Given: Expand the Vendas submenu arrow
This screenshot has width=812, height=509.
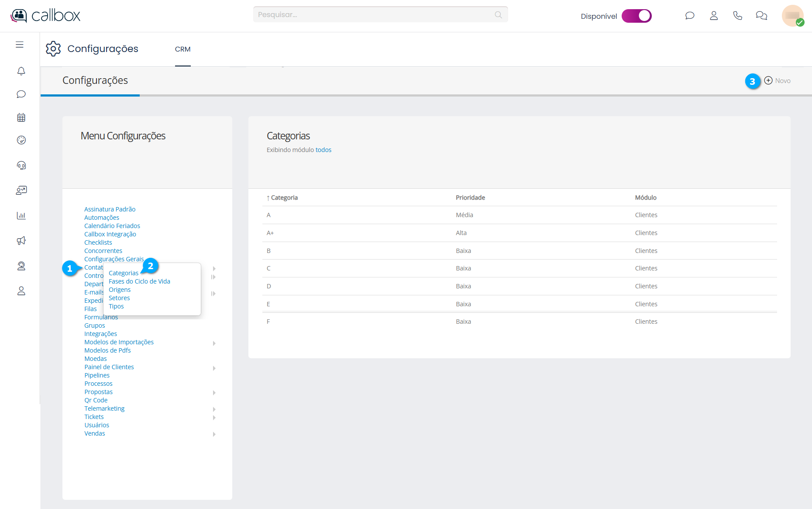Looking at the screenshot, I should point(214,434).
